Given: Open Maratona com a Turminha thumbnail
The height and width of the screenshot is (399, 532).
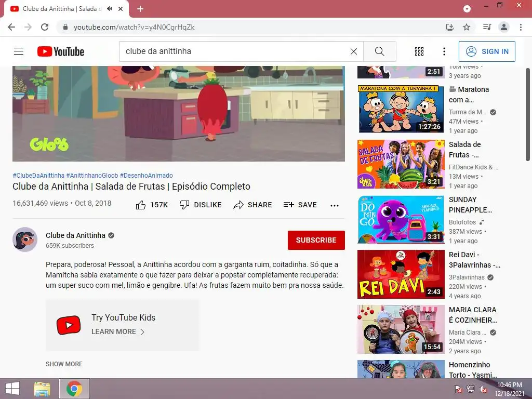Looking at the screenshot, I should (x=401, y=109).
